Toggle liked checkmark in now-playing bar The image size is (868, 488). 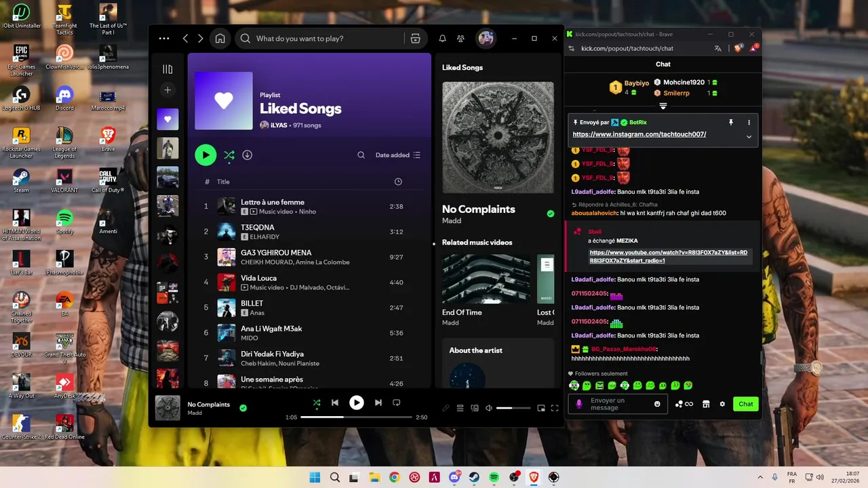(x=243, y=408)
